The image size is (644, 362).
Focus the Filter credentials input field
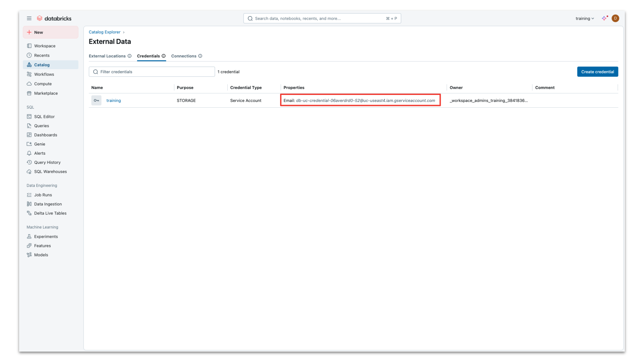[x=152, y=72]
